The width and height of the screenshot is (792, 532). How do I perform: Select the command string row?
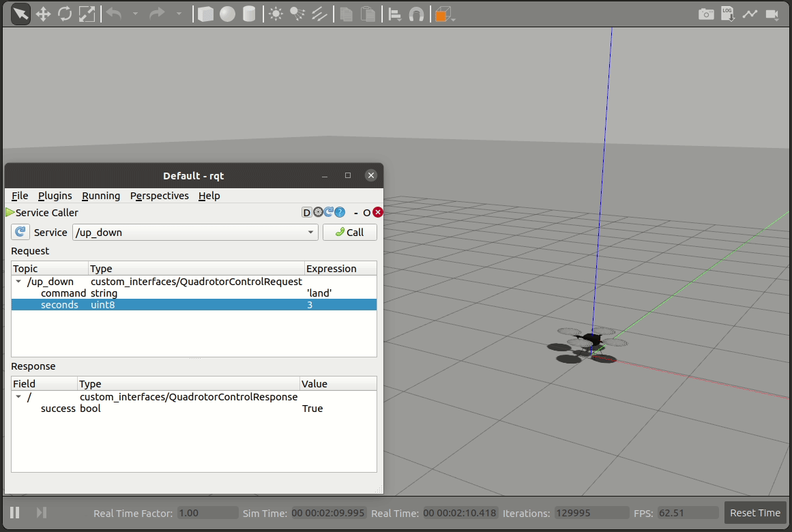[x=194, y=293]
